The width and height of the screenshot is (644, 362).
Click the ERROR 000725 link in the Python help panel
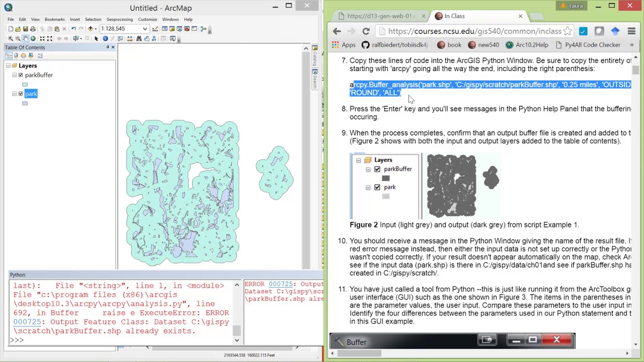280,285
